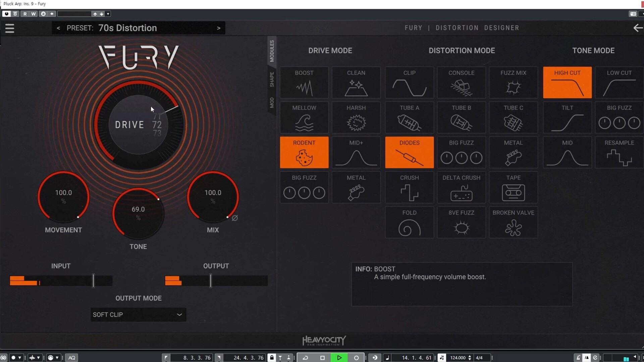
Task: Select the MELLOW drive mode
Action: [304, 117]
